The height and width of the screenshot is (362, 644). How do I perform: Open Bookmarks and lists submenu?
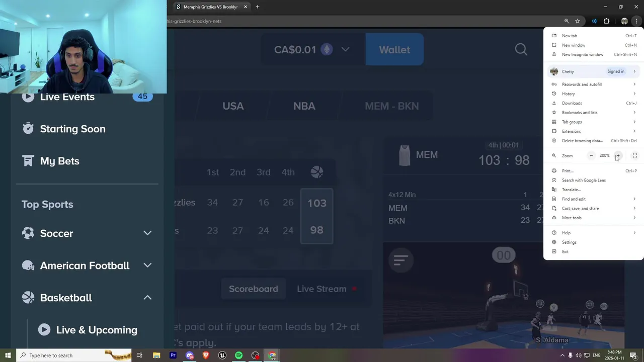[594, 113]
